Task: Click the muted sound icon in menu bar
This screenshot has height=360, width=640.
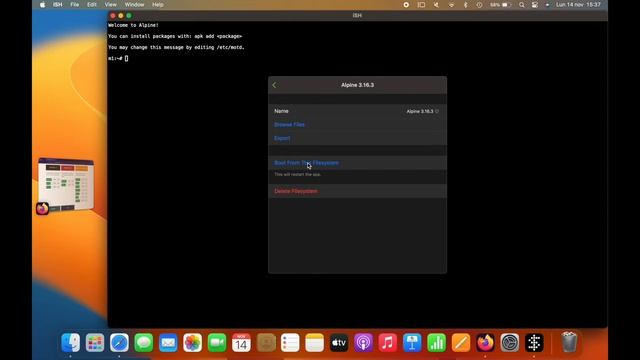Action: coord(436,4)
